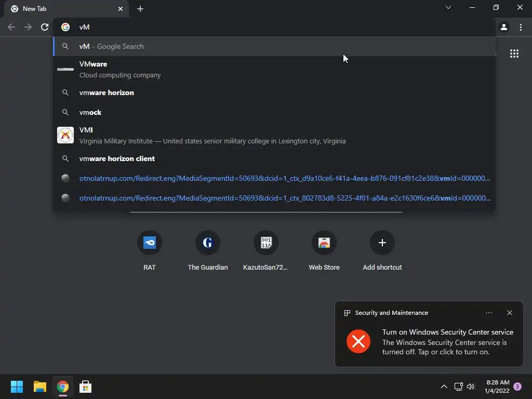The height and width of the screenshot is (399, 532).
Task: Choose the 'vmock' search suggestion
Action: (274, 112)
